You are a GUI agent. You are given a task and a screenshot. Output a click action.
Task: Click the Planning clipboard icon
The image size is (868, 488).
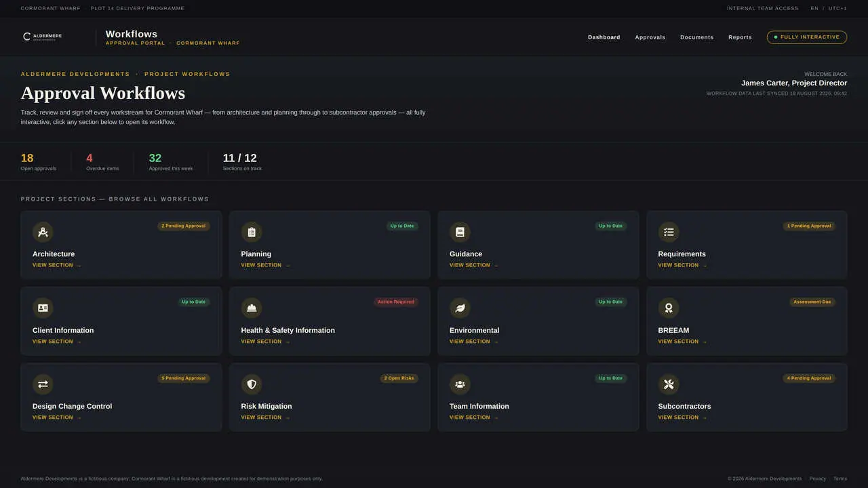click(252, 232)
